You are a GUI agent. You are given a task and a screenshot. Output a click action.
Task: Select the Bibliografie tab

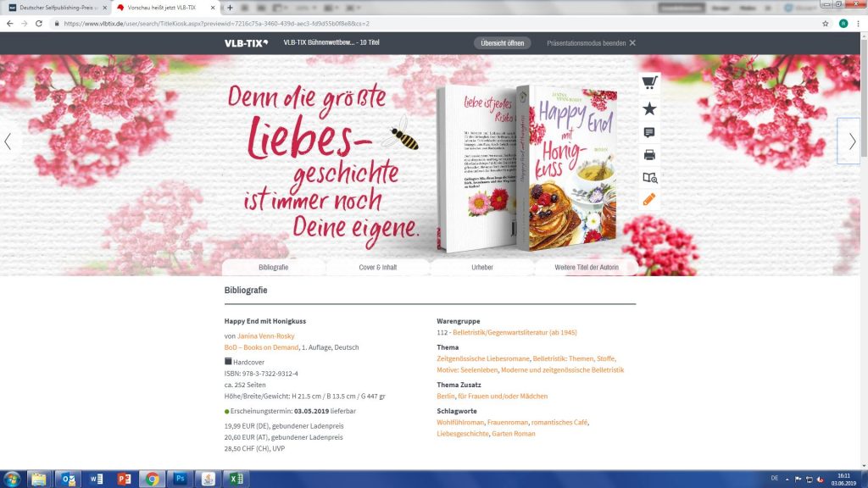[x=274, y=267]
